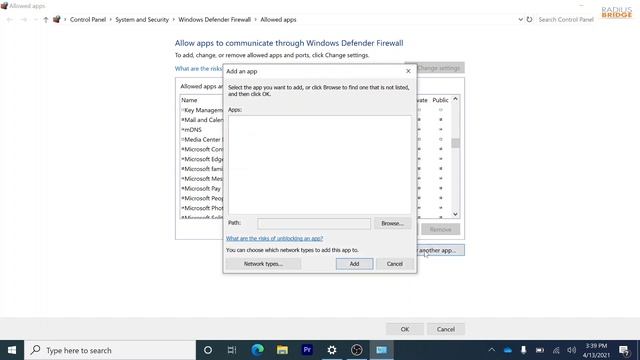Image resolution: width=640 pixels, height=360 pixels.
Task: Click Control Panel icon in address bar
Action: coord(57,20)
